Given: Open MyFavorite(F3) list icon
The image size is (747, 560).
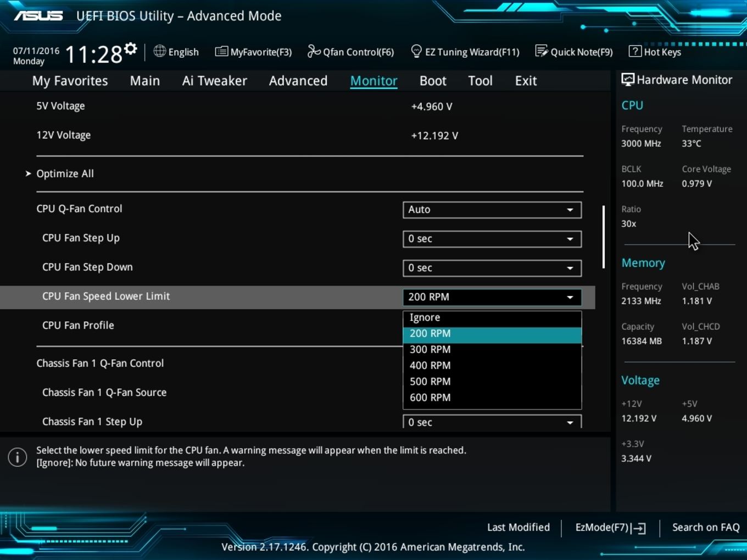Looking at the screenshot, I should (221, 52).
